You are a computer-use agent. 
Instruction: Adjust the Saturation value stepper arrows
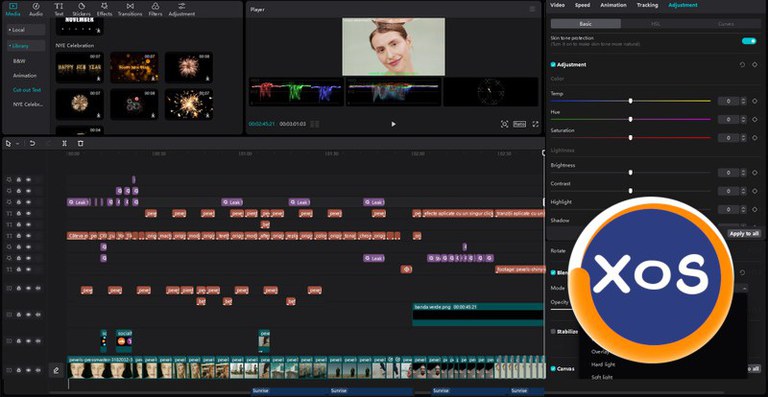[x=744, y=138]
